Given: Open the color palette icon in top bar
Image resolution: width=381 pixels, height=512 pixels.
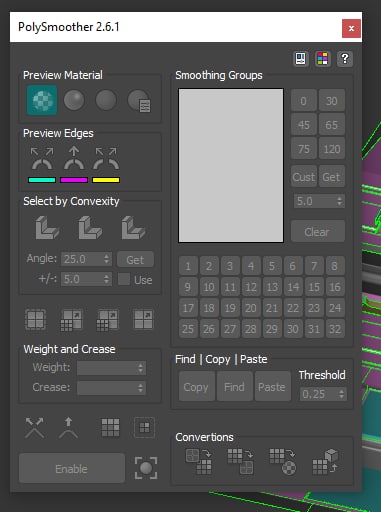Looking at the screenshot, I should click(x=323, y=59).
